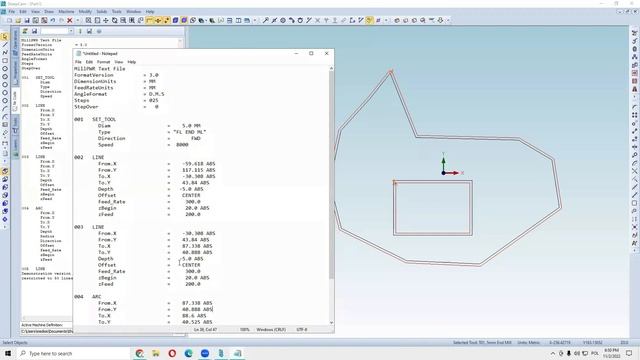The width and height of the screenshot is (640, 360).
Task: Open the notification center icon
Action: (629, 353)
